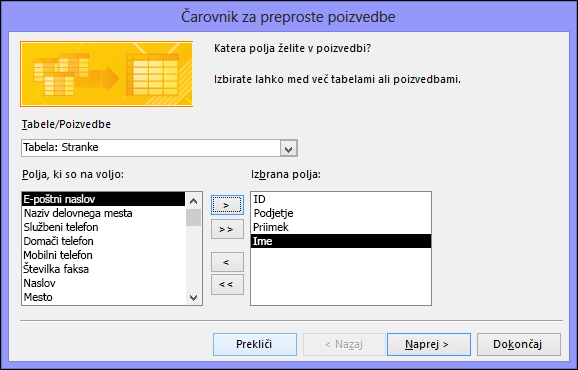Click scroll down arrow of available fields
Viewport: 578px width, 370px height.
194,297
